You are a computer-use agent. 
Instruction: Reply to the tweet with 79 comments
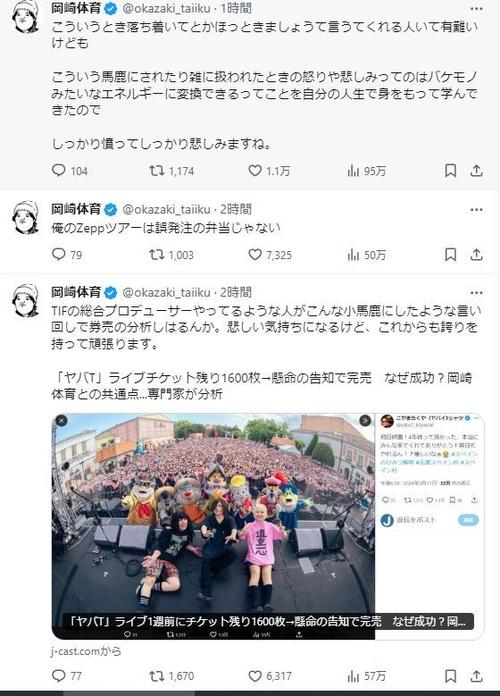tap(67, 255)
